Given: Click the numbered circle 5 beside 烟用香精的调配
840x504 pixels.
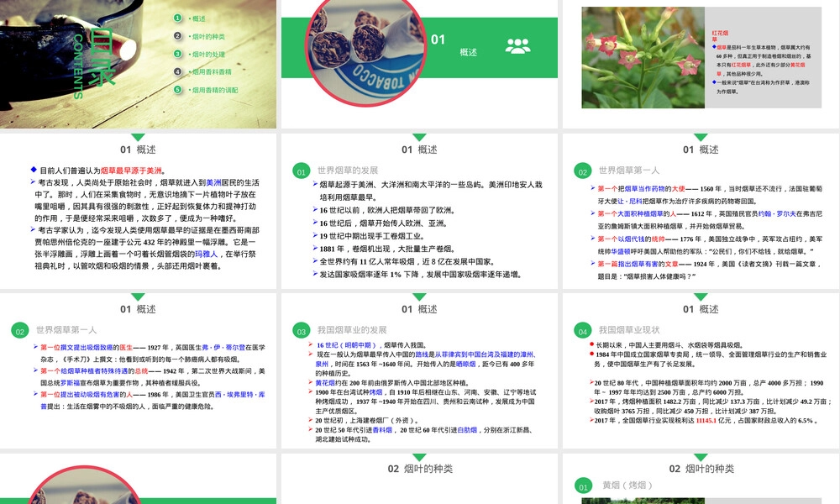Looking at the screenshot, I should 177,89.
